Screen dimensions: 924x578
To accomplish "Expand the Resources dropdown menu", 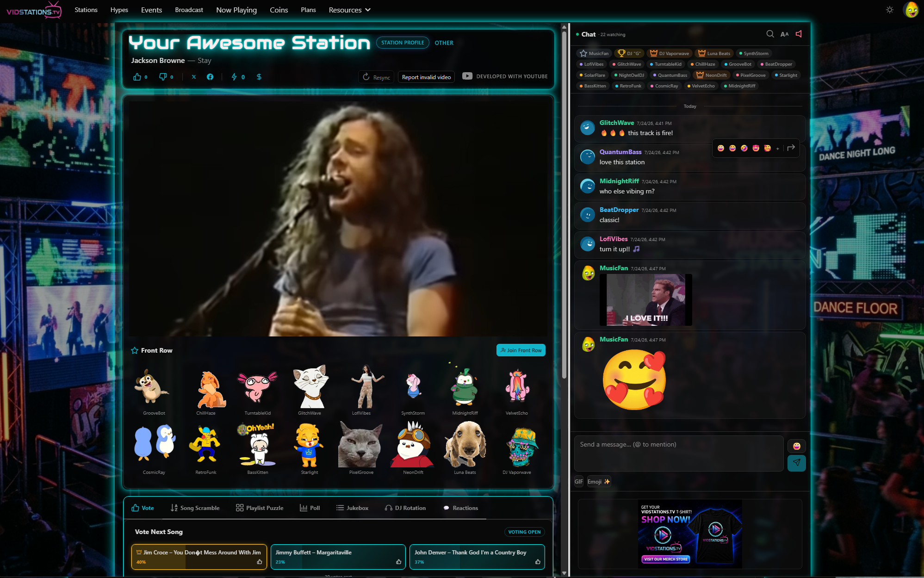I will pos(349,10).
